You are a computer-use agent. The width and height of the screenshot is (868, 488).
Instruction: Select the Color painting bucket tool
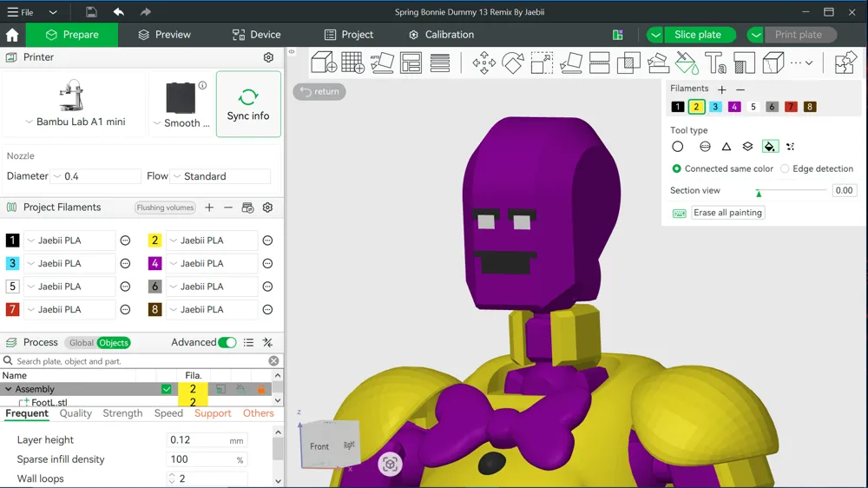pyautogui.click(x=687, y=63)
